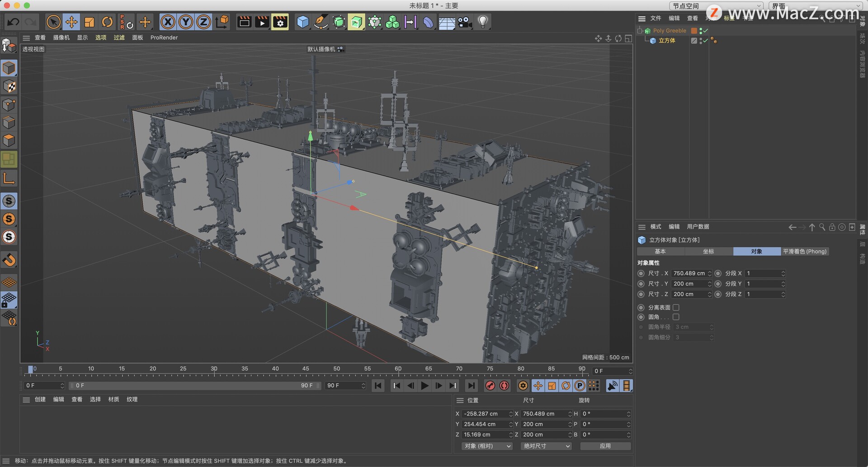Open the ProRender menu
The image size is (868, 467).
pyautogui.click(x=164, y=37)
